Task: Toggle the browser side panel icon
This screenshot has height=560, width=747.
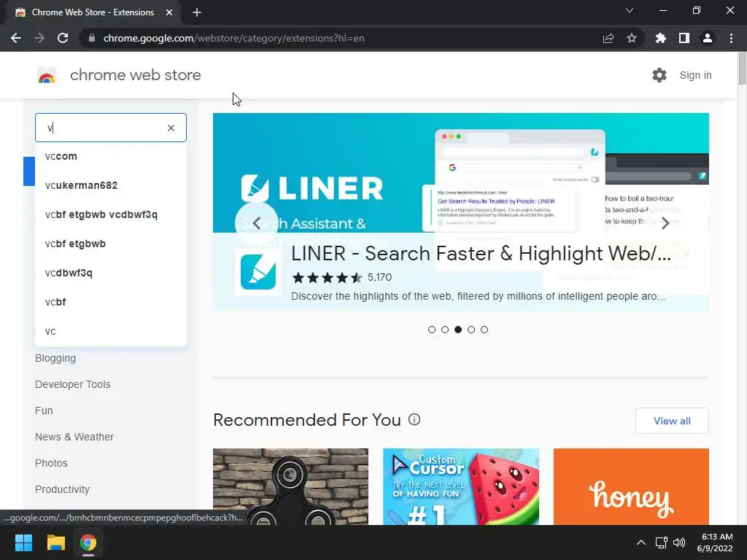Action: [684, 38]
